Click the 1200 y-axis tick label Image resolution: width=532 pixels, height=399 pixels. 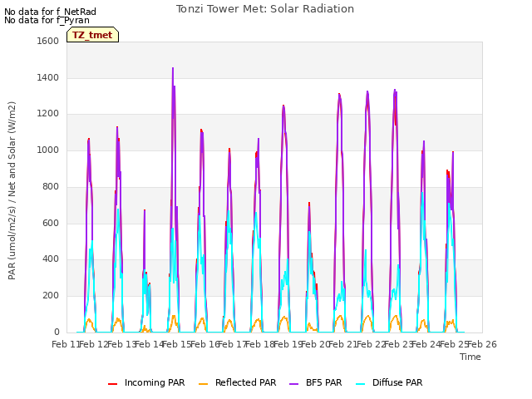click(x=48, y=114)
